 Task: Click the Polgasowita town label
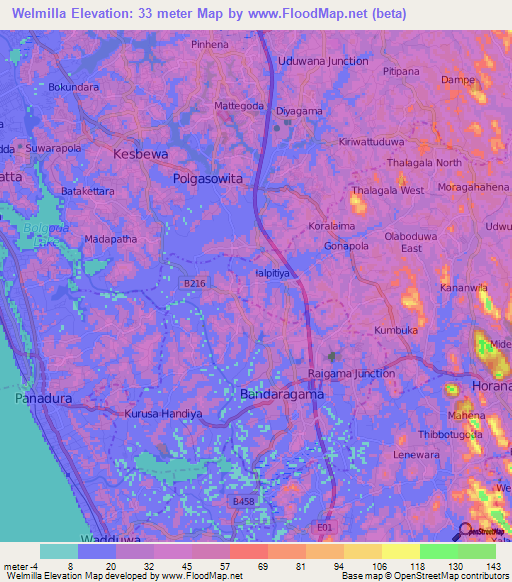pyautogui.click(x=208, y=179)
